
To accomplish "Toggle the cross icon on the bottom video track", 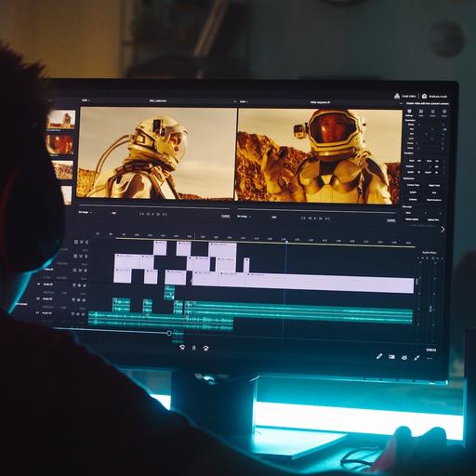I will pyautogui.click(x=80, y=271).
